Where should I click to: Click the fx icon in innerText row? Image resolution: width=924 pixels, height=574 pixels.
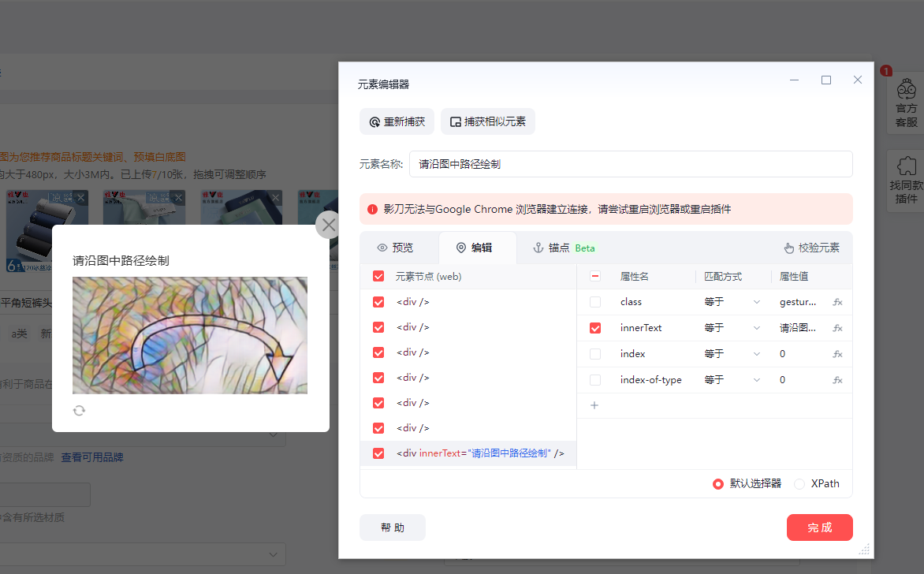click(x=837, y=328)
